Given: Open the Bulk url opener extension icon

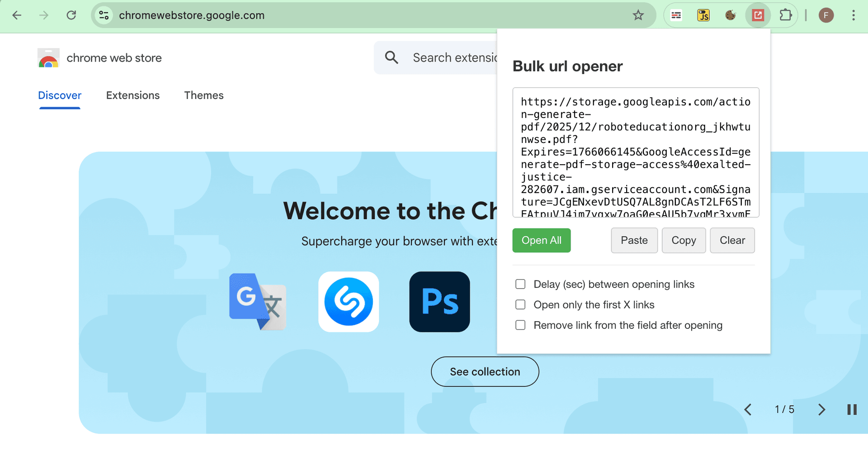Looking at the screenshot, I should point(758,15).
